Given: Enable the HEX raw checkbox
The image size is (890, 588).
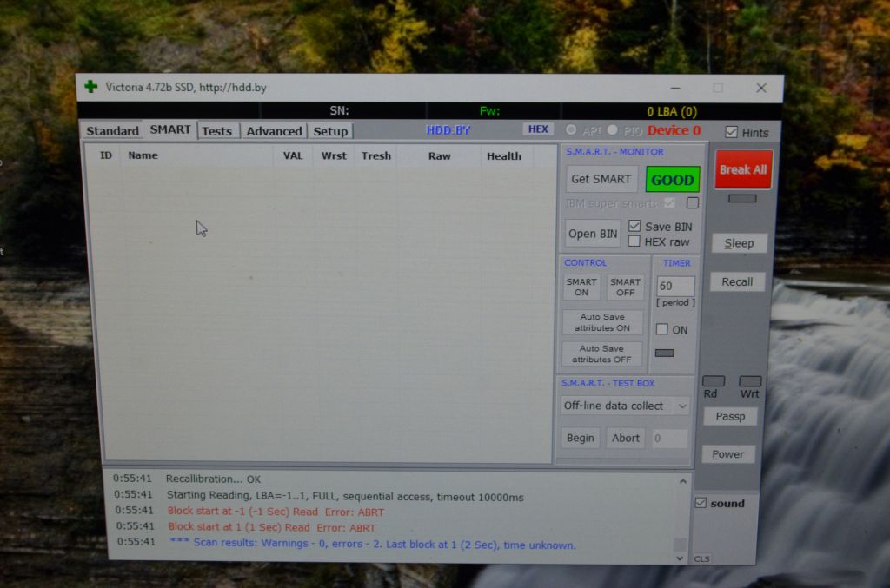Looking at the screenshot, I should (634, 241).
